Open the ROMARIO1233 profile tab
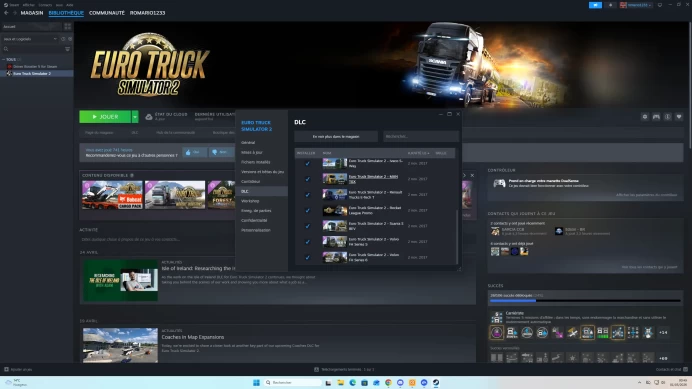Image resolution: width=692 pixels, height=389 pixels. [x=147, y=13]
